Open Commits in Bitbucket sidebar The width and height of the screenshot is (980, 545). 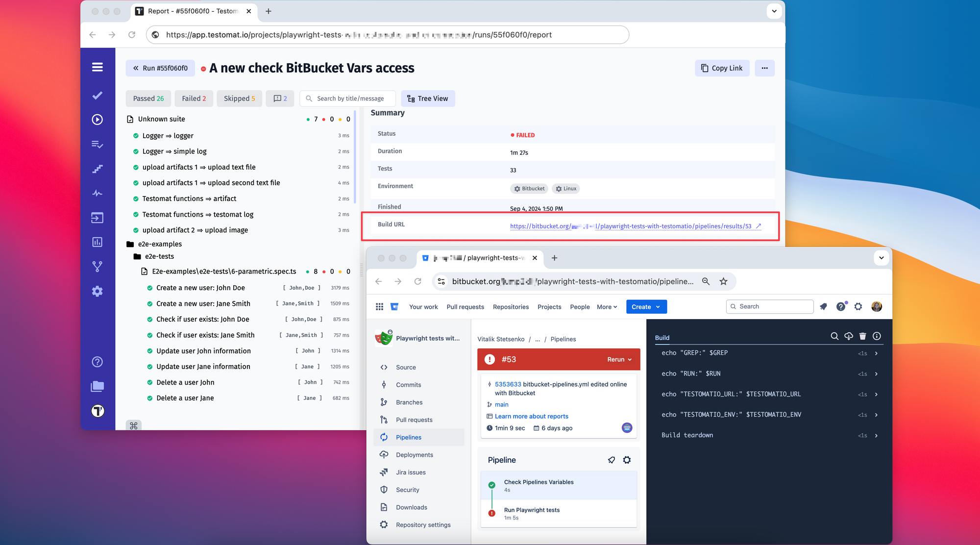[419, 385]
